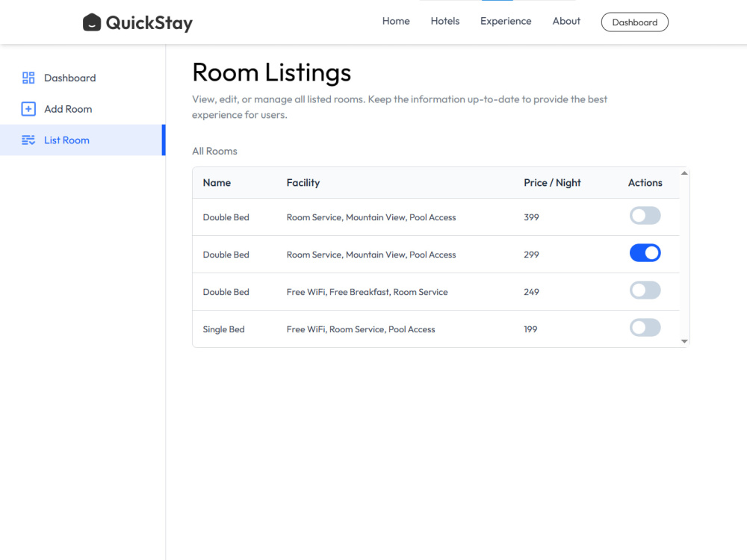
Task: Click the QuickStay brand name
Action: (x=149, y=23)
